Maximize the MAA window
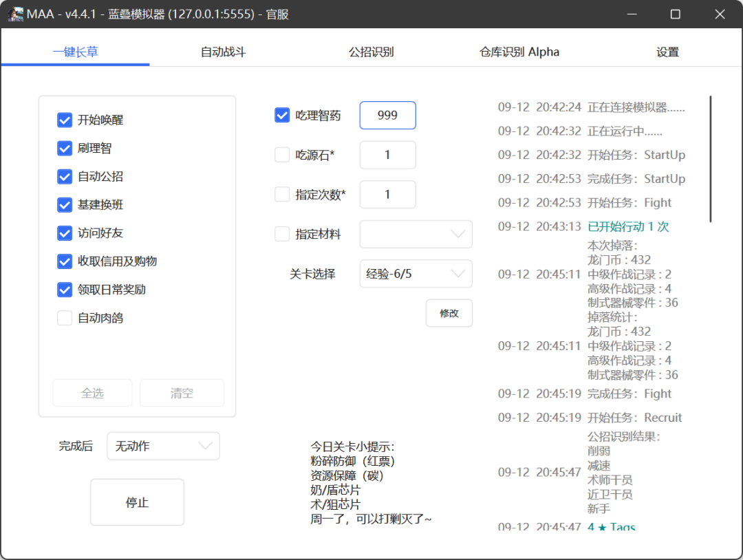Viewport: 743px width, 560px height. pyautogui.click(x=676, y=14)
